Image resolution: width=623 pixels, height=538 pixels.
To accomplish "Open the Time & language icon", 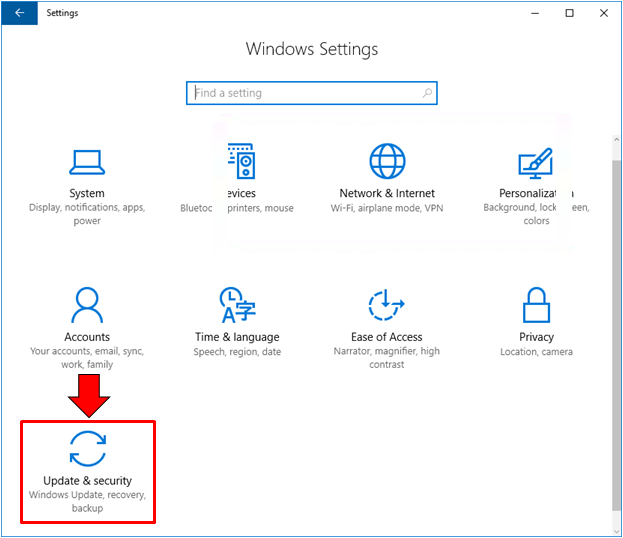I will [x=237, y=305].
